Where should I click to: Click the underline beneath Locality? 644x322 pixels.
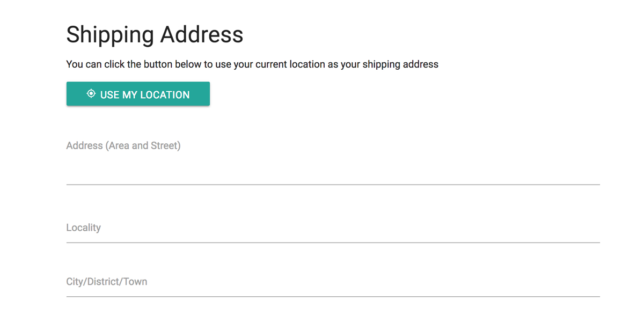coord(333,243)
